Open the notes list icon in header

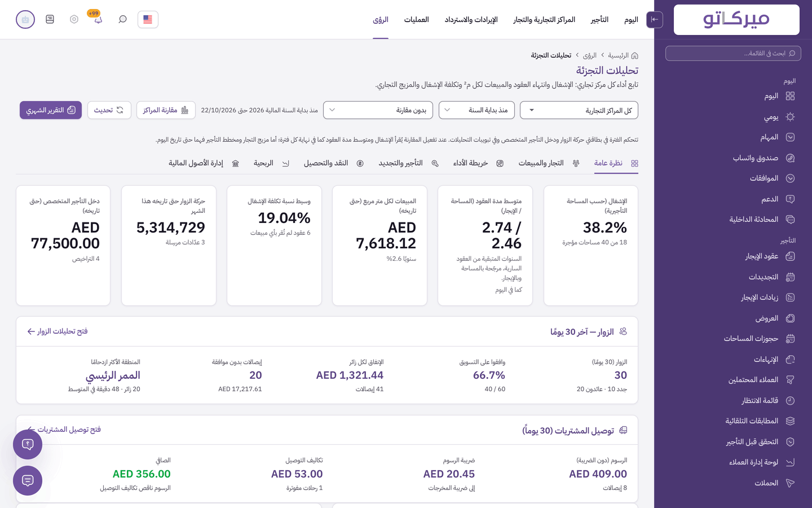[50, 19]
